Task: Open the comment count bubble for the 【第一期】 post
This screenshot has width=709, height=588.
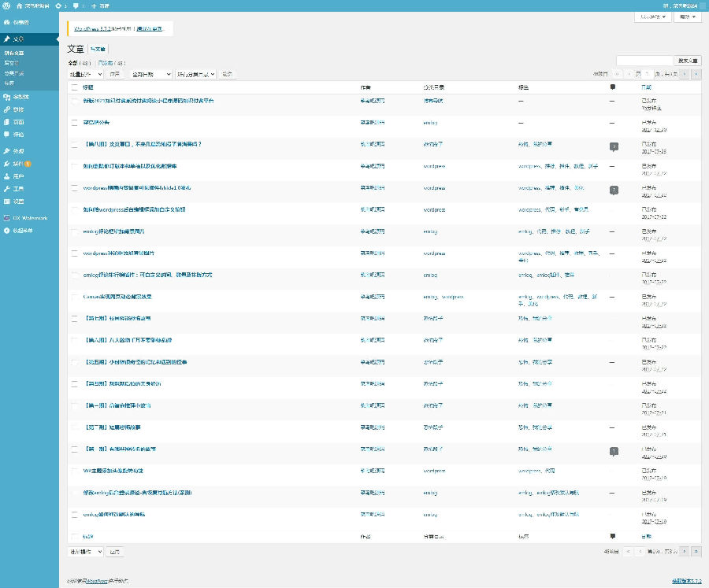Action: tap(614, 452)
